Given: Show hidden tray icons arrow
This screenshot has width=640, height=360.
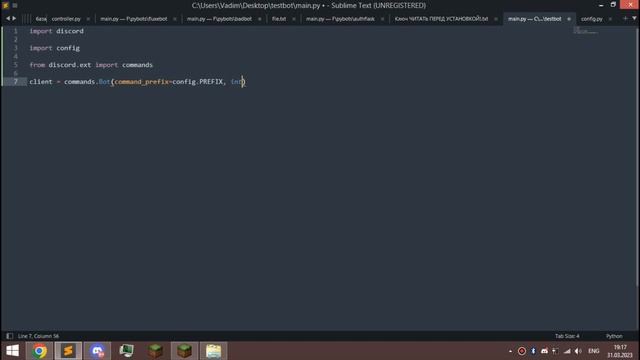Looking at the screenshot, I should click(510, 351).
